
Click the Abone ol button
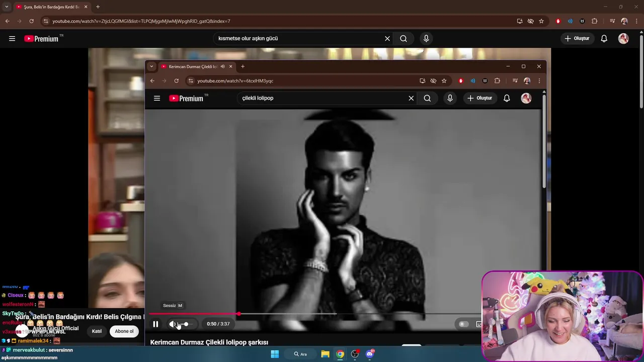tap(124, 331)
